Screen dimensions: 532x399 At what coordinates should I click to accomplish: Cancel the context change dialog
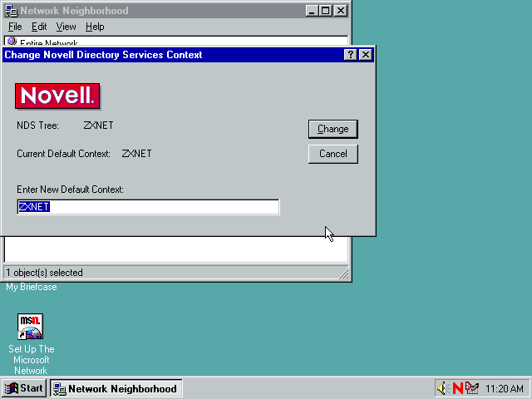coord(332,154)
